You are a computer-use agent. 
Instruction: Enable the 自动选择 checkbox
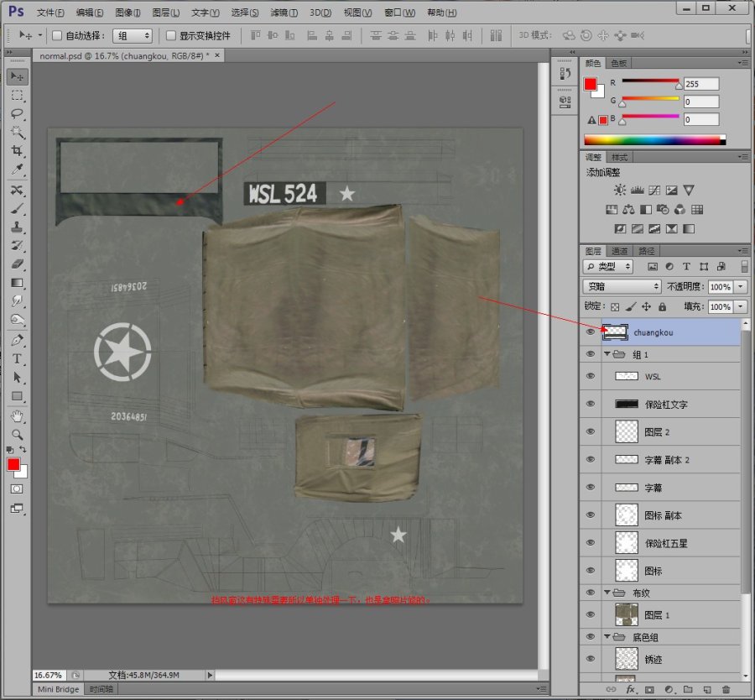[x=58, y=36]
